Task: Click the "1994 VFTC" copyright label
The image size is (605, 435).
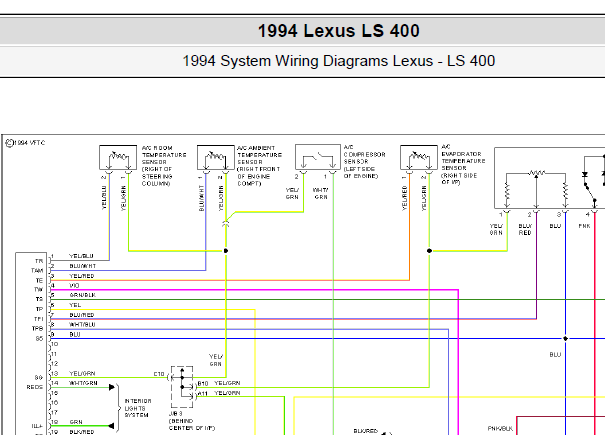Action: click(25, 143)
